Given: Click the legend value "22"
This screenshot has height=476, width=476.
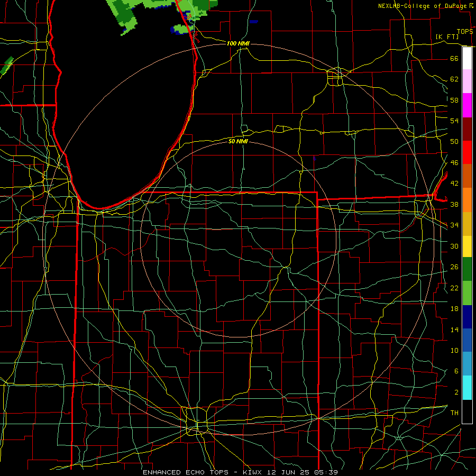Looking at the screenshot, I should [x=454, y=288].
